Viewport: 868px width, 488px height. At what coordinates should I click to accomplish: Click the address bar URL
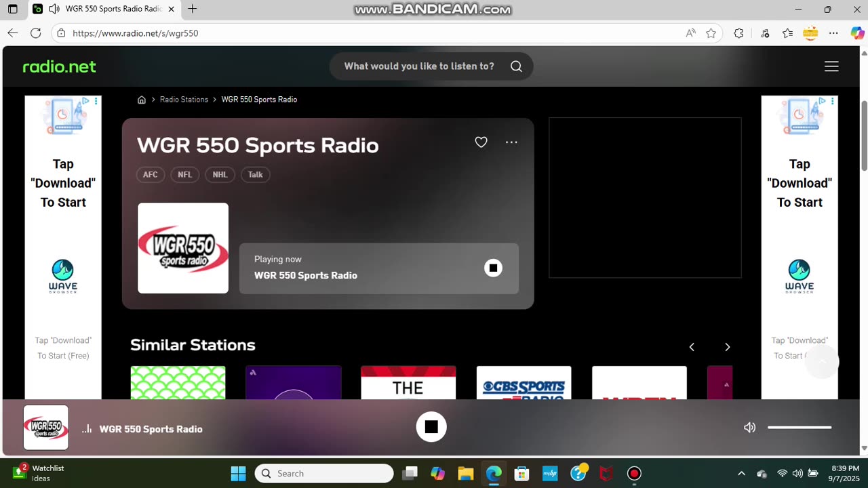[x=136, y=33]
